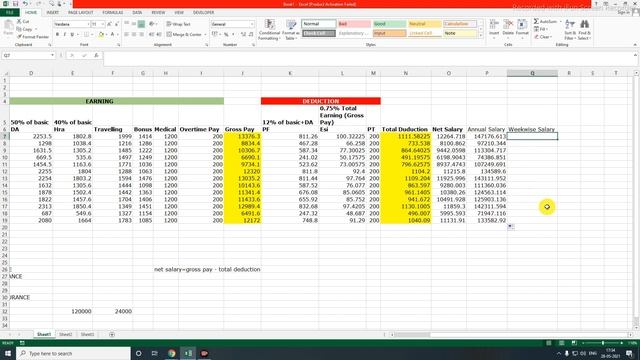Click the taskbar search box

pyautogui.click(x=73, y=353)
